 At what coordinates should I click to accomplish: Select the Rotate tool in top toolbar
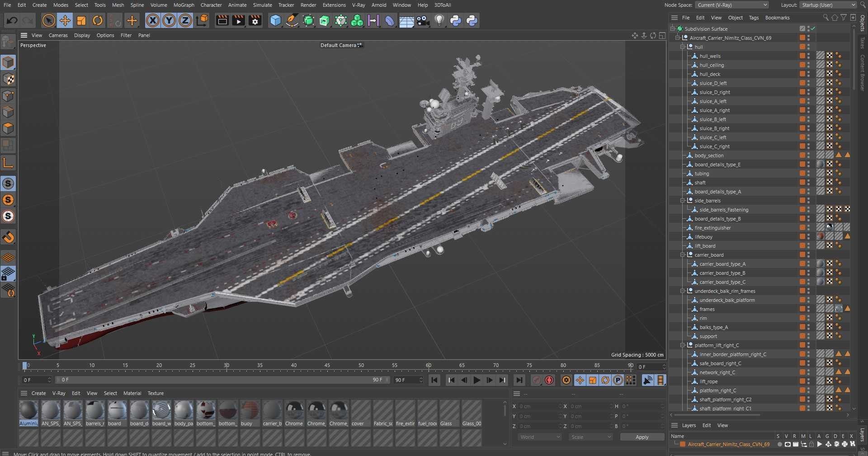point(98,20)
